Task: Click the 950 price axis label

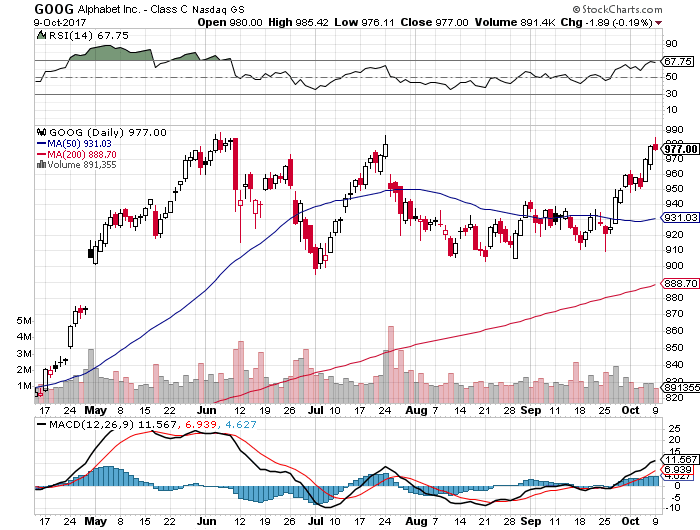Action: [674, 189]
